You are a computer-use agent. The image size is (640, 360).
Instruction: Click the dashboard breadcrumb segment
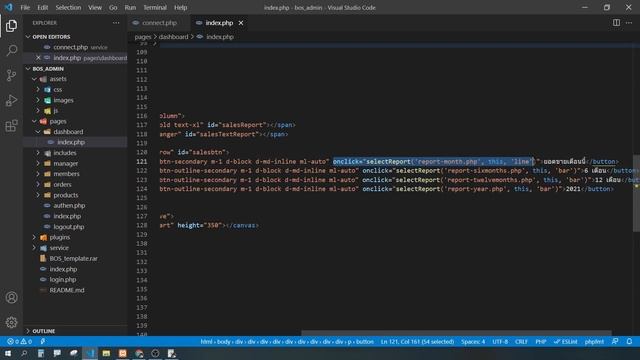pos(173,37)
